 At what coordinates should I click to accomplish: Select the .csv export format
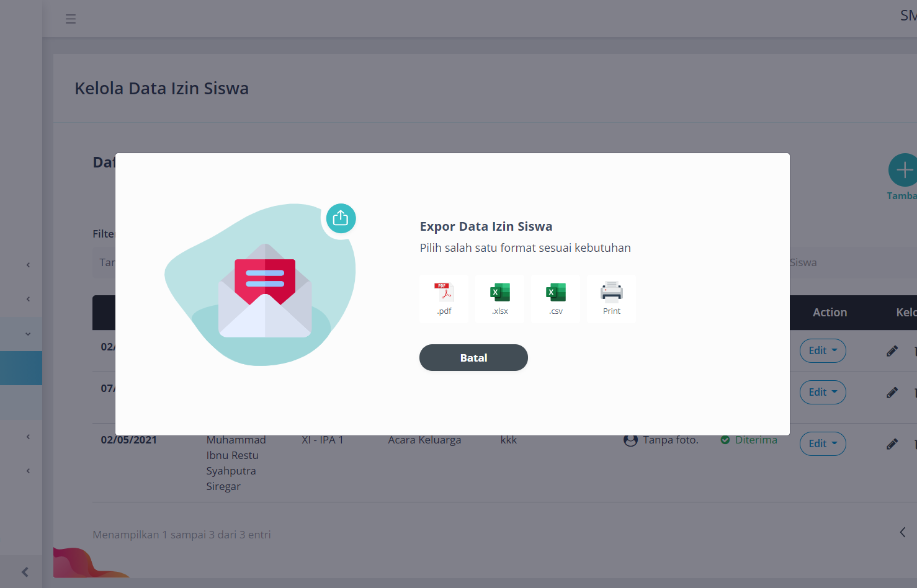click(555, 298)
